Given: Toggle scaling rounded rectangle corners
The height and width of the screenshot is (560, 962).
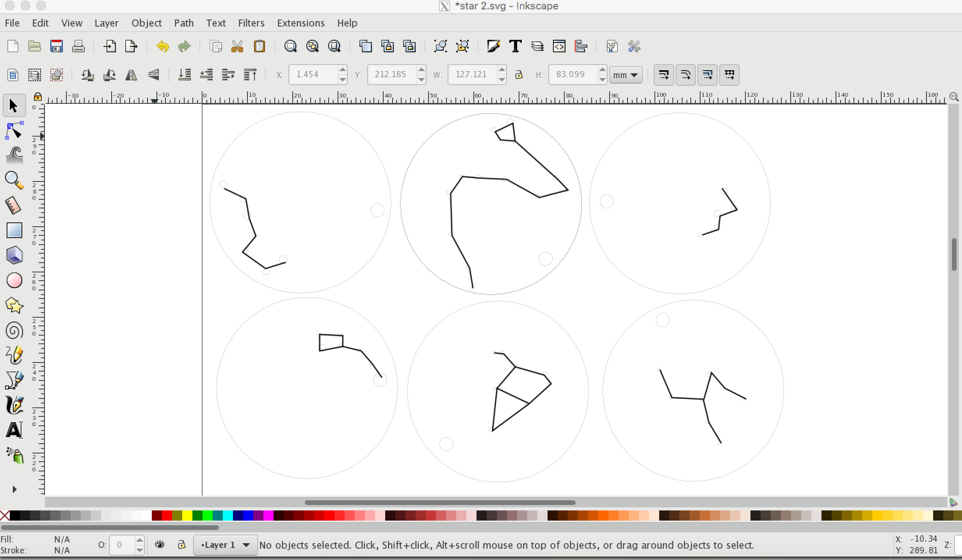Looking at the screenshot, I should (x=685, y=75).
